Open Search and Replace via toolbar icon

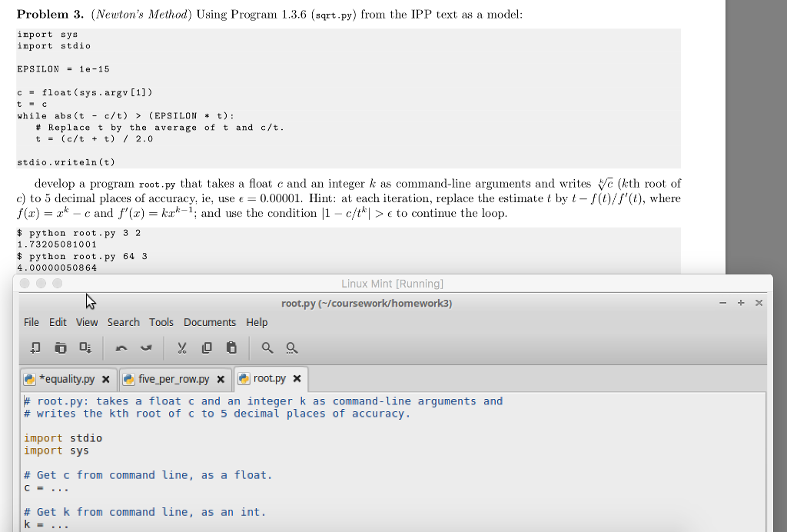click(x=292, y=347)
